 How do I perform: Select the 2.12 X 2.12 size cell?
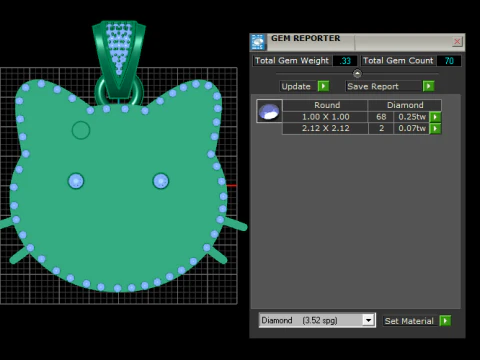point(325,128)
